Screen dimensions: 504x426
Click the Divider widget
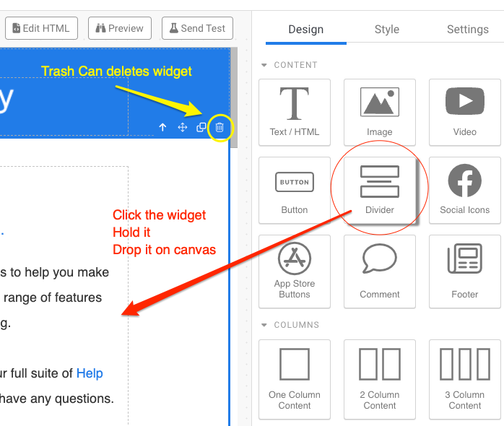tap(380, 191)
